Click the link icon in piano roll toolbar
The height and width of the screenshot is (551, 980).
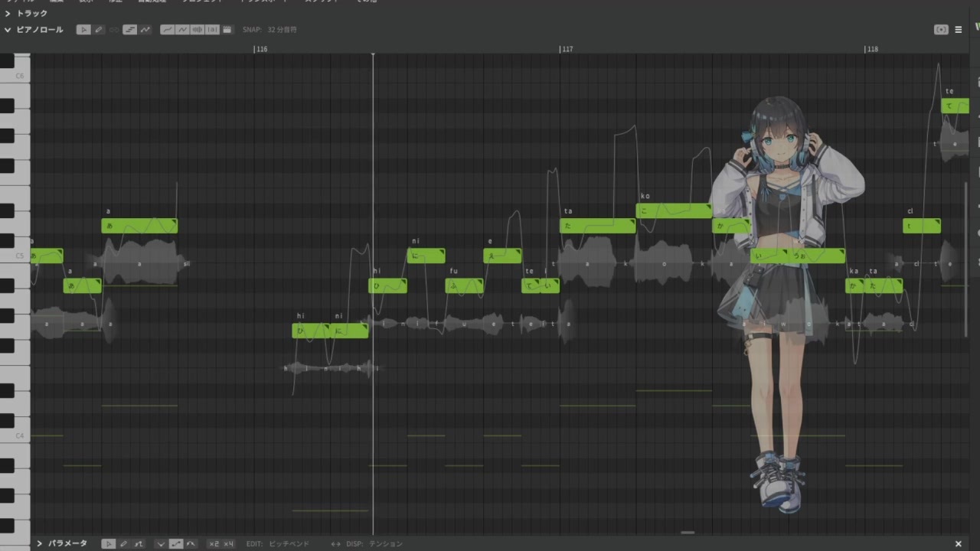(114, 30)
